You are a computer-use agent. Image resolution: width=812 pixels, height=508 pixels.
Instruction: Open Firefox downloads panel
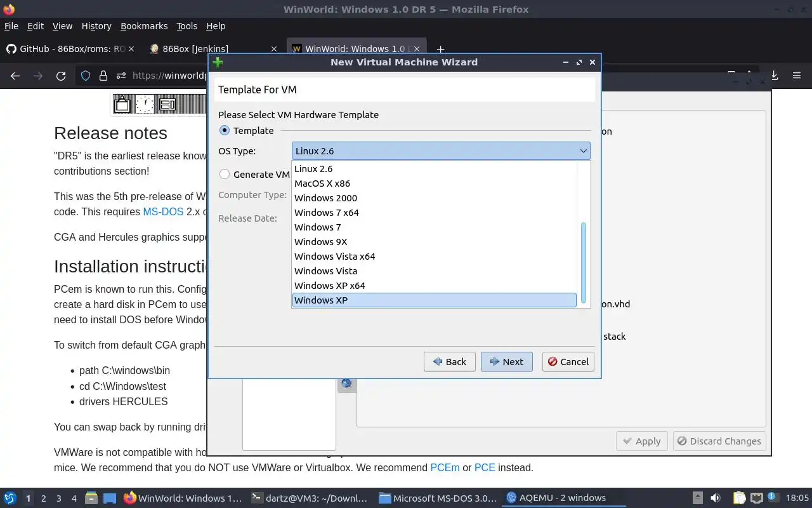pyautogui.click(x=774, y=76)
